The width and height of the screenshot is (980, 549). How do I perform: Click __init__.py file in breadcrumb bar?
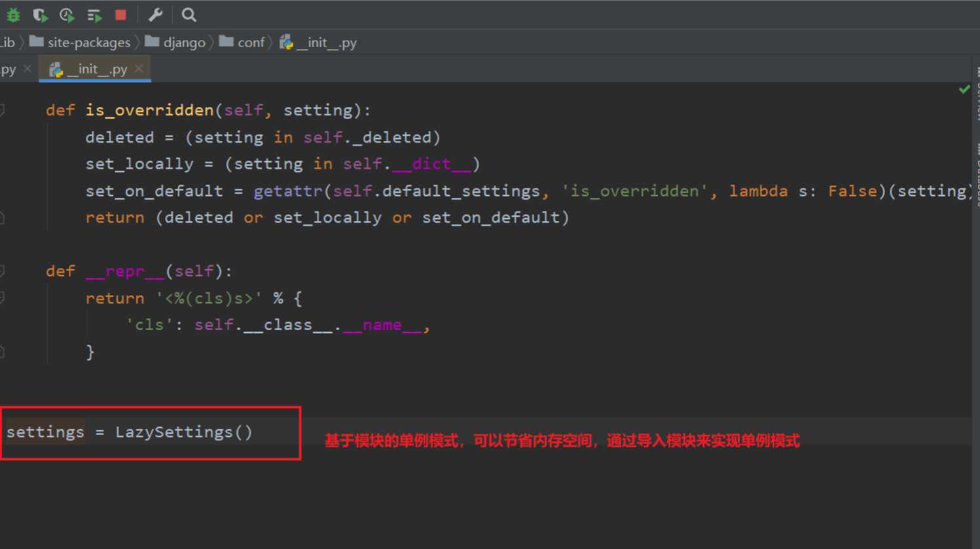[318, 43]
